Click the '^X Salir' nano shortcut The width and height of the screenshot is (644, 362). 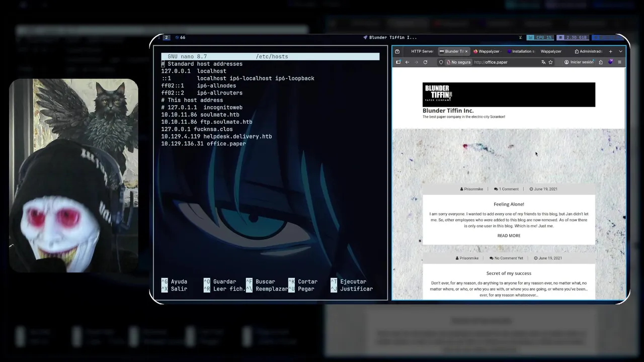[174, 289]
